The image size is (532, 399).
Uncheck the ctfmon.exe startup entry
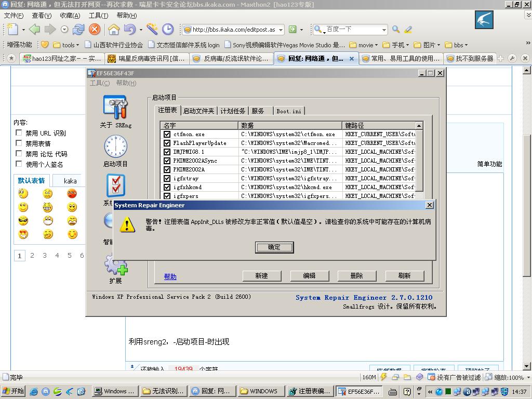coord(167,134)
